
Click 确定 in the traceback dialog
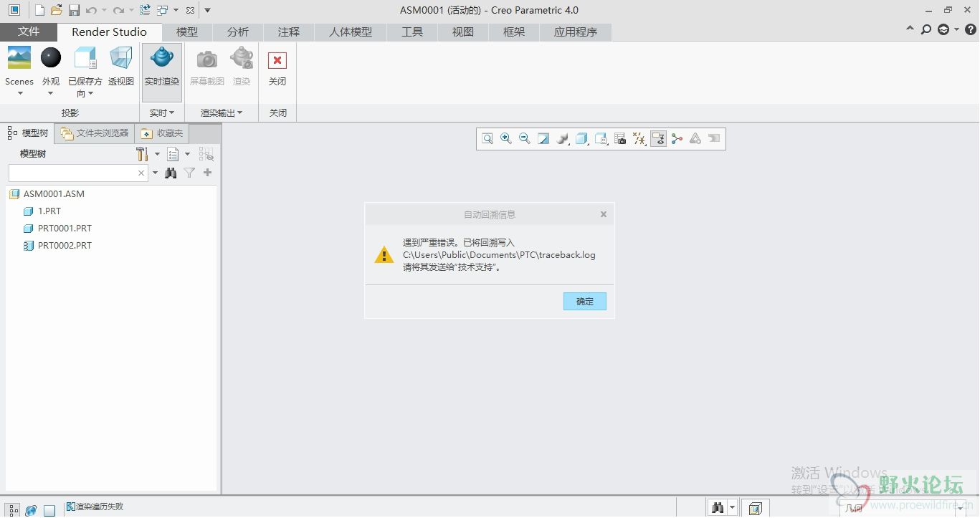point(585,302)
